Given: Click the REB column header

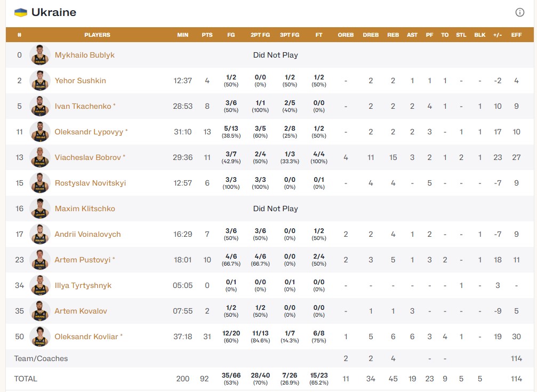Looking at the screenshot, I should [393, 35].
